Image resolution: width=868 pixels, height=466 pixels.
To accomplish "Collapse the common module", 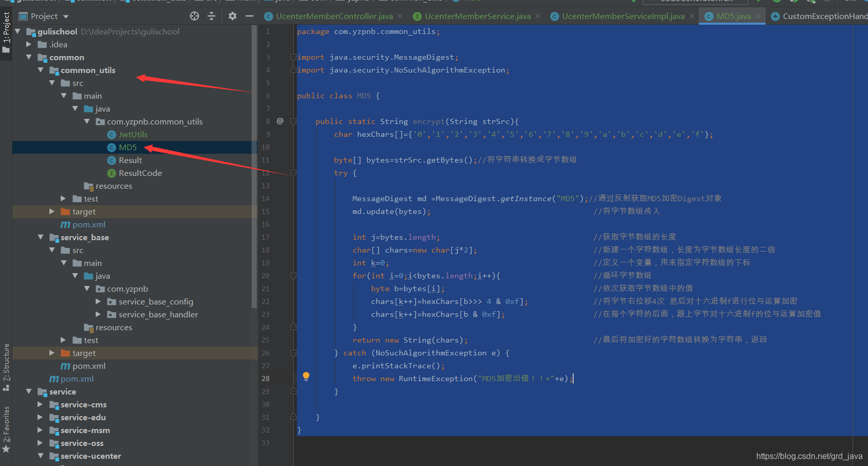I will pos(29,57).
